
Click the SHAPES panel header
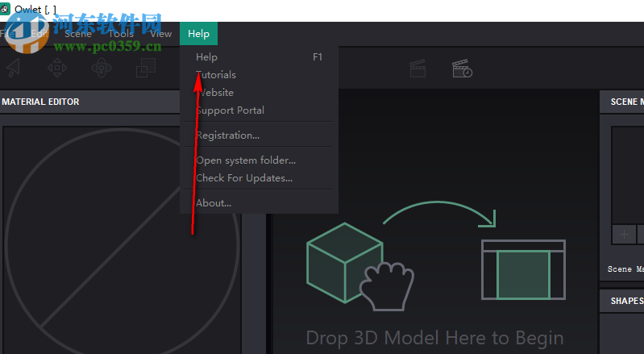[621, 301]
